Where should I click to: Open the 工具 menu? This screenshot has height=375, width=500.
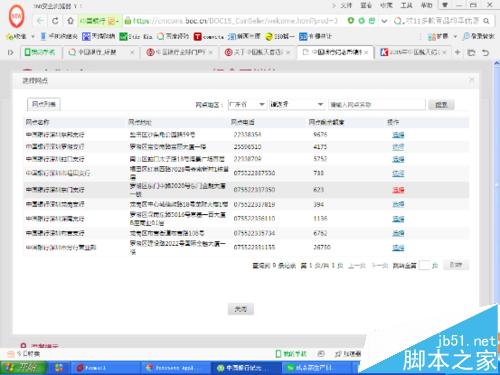[x=407, y=5]
